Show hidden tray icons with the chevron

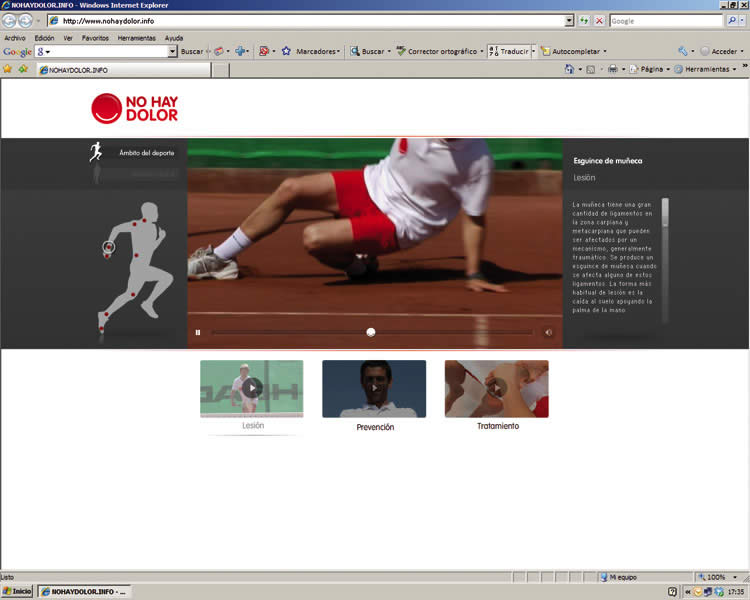point(687,592)
